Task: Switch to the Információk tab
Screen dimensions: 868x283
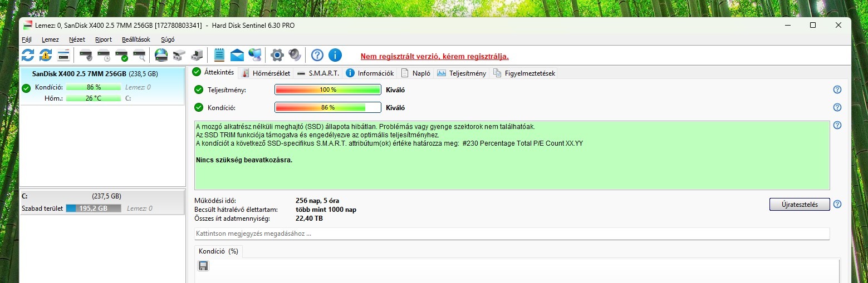Action: pos(370,73)
